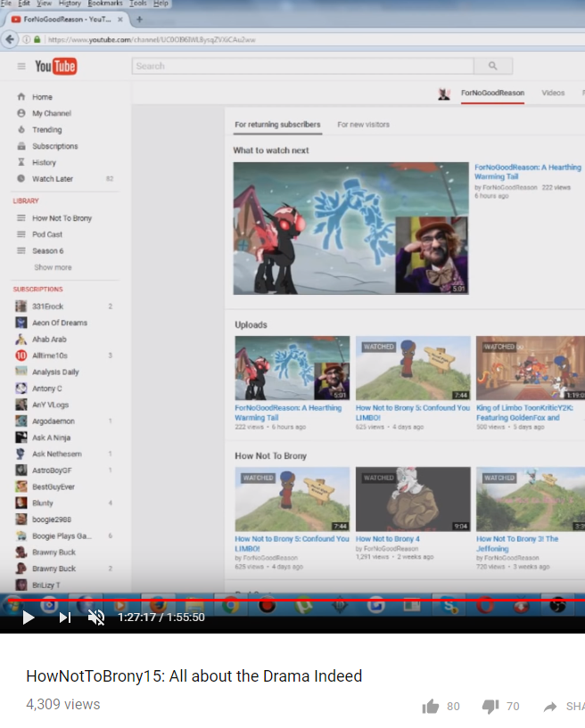Screen dimensions: 585x728
Task: Open Trending in the sidebar
Action: [x=47, y=129]
